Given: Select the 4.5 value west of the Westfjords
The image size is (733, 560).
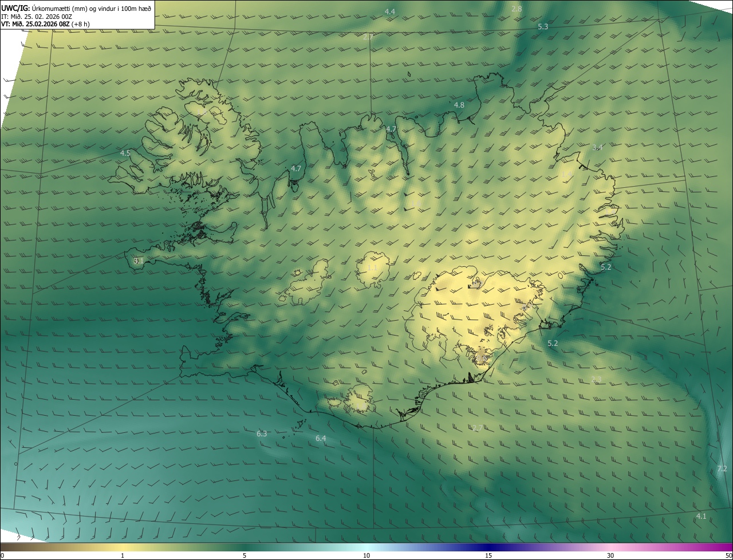Looking at the screenshot, I should click(125, 153).
